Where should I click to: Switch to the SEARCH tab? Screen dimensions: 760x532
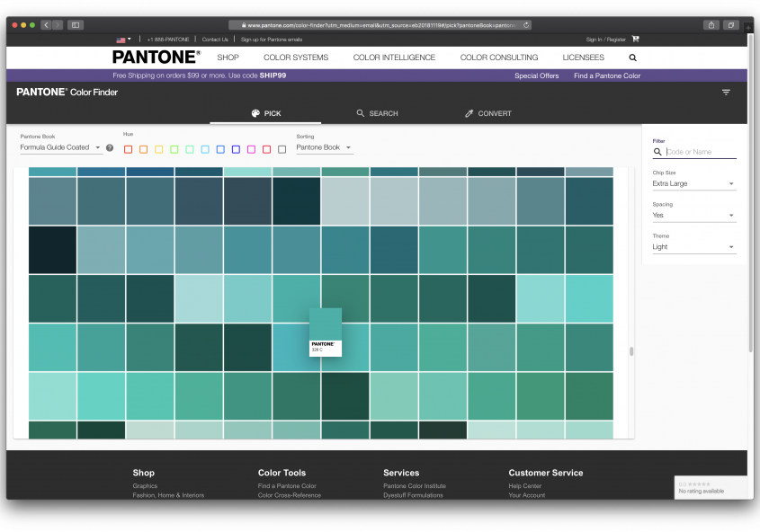point(377,113)
